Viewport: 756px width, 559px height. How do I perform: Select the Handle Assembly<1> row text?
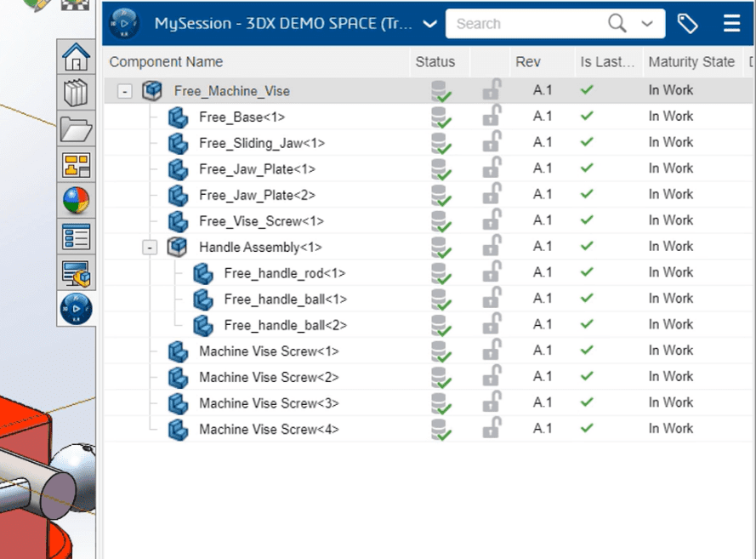(260, 248)
